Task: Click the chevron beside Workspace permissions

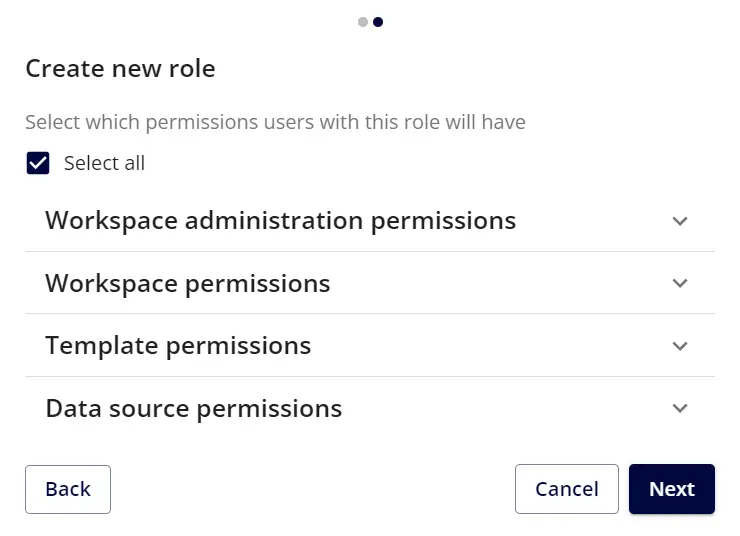Action: pos(680,283)
